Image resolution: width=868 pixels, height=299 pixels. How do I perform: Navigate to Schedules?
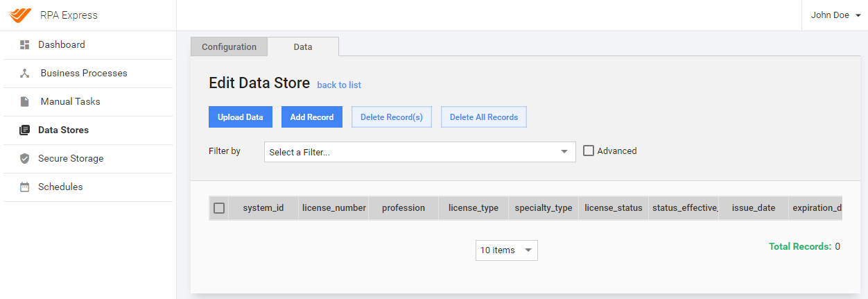[88, 187]
